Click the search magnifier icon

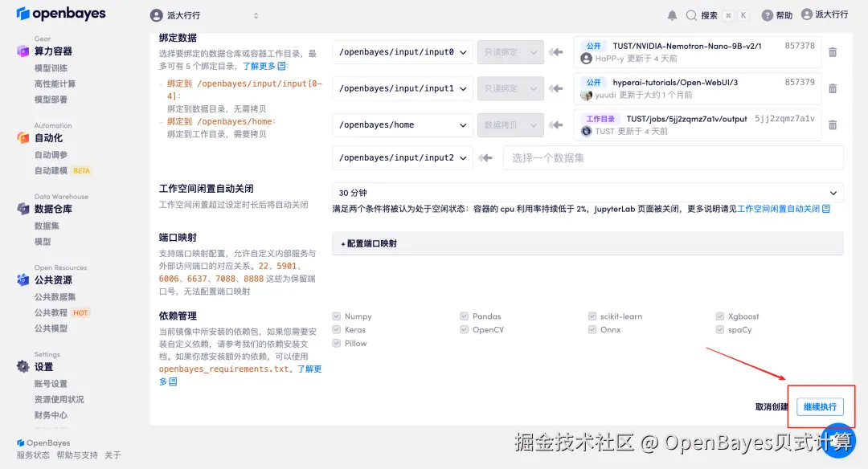(x=691, y=15)
